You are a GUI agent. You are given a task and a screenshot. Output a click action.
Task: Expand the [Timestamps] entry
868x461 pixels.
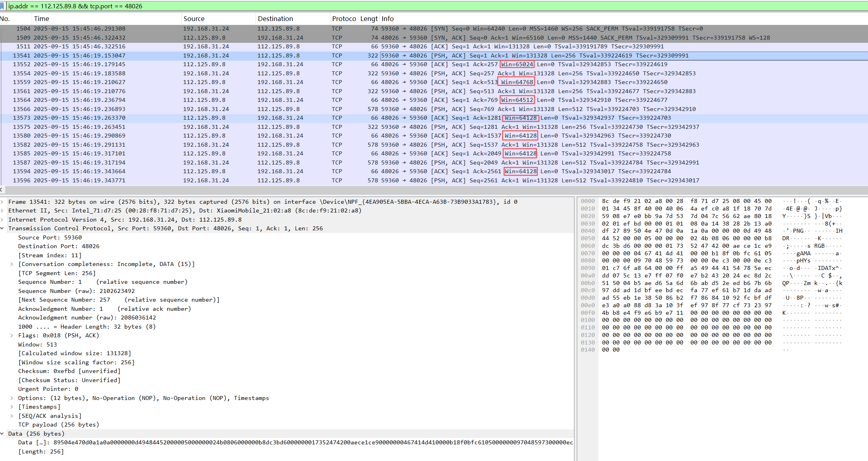[x=12, y=407]
